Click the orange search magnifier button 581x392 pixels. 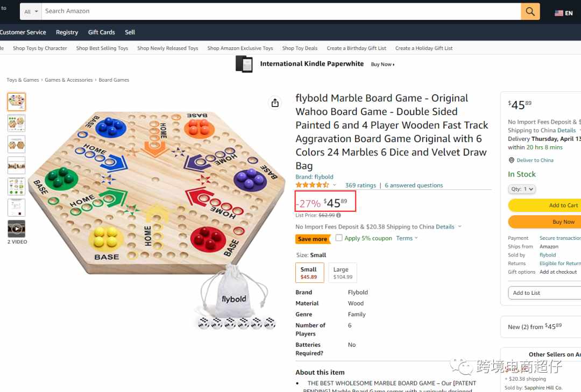(530, 11)
